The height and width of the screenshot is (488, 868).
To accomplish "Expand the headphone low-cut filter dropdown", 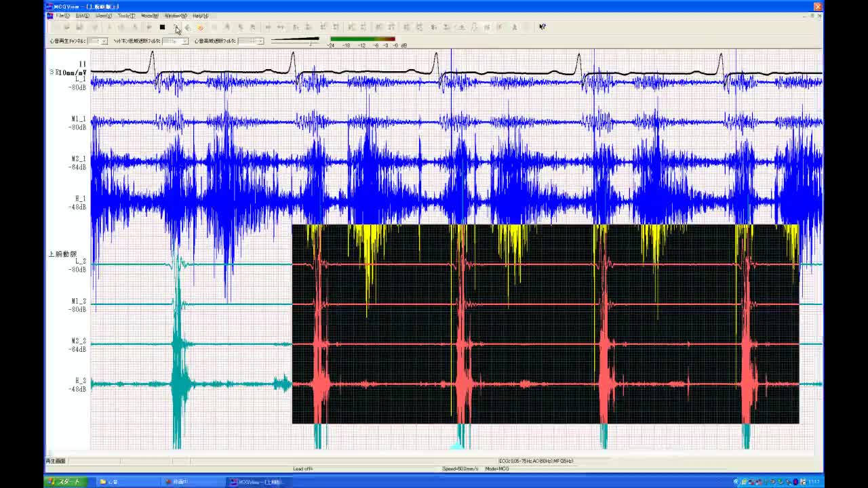I will click(185, 41).
